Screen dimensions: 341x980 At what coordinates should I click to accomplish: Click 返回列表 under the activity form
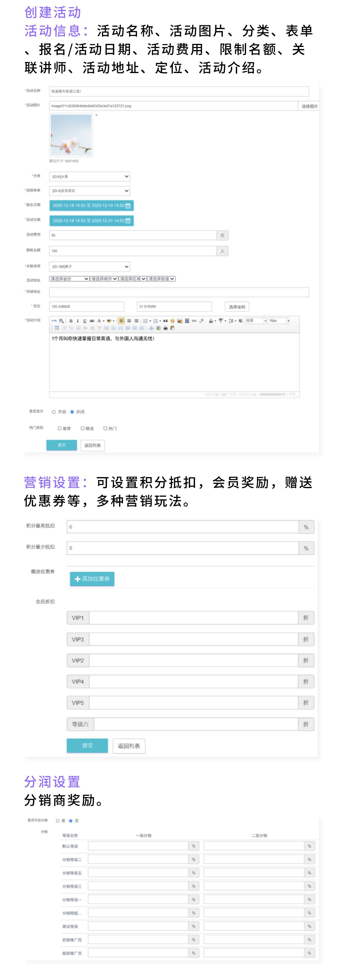coord(93,446)
